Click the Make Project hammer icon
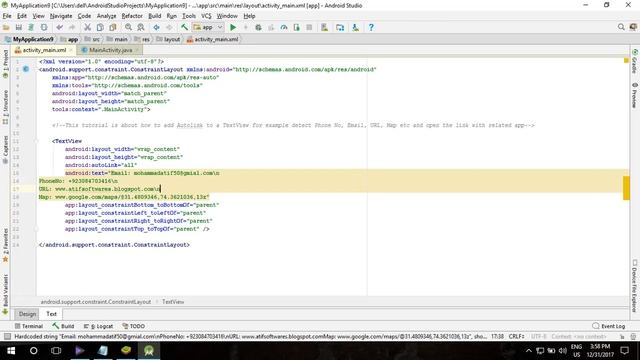Screen dimensions: 640x360 pos(184,27)
